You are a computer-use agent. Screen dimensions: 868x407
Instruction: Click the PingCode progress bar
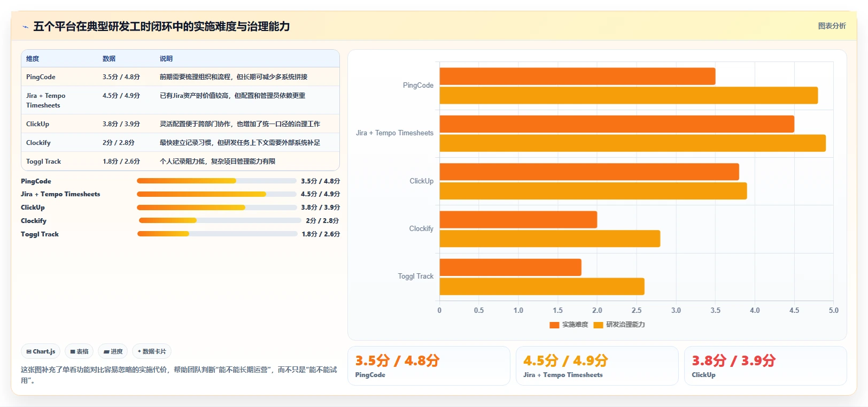pyautogui.click(x=216, y=181)
